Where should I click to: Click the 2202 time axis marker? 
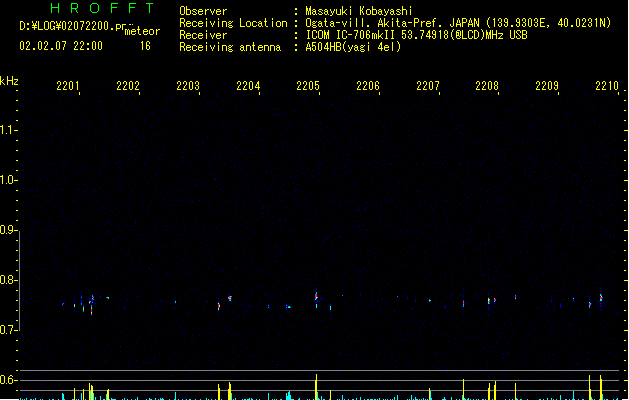tap(128, 86)
